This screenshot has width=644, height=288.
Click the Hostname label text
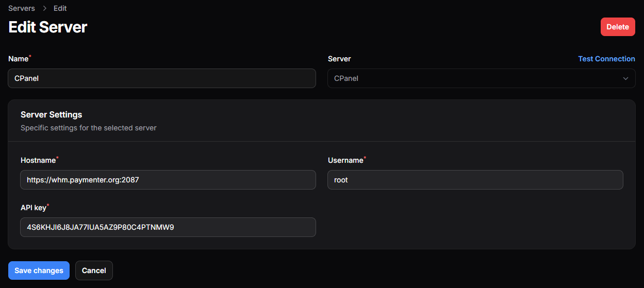(38, 160)
